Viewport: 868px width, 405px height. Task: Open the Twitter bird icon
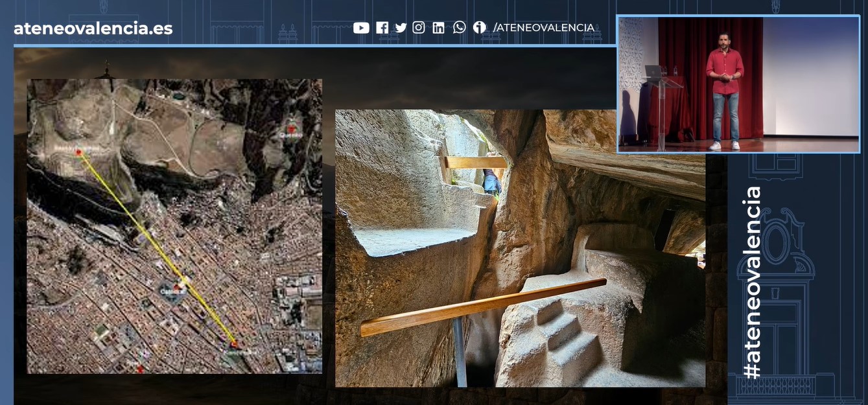pos(401,28)
